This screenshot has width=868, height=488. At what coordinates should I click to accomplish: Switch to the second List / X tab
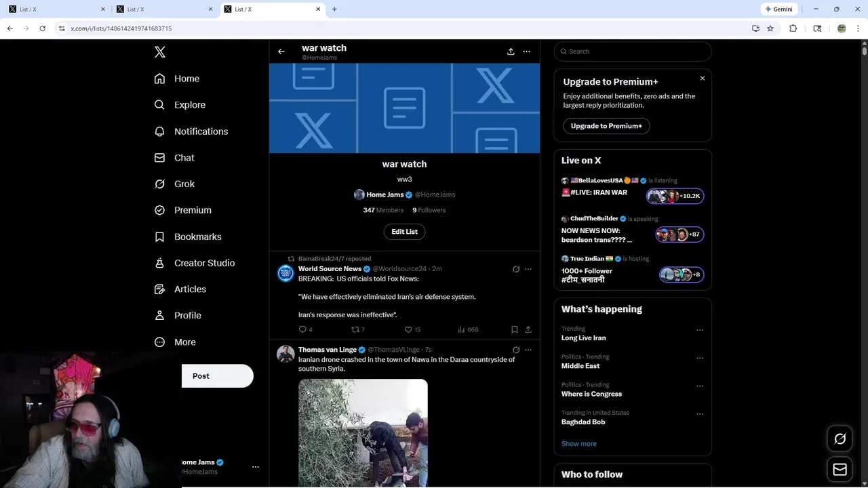click(165, 9)
